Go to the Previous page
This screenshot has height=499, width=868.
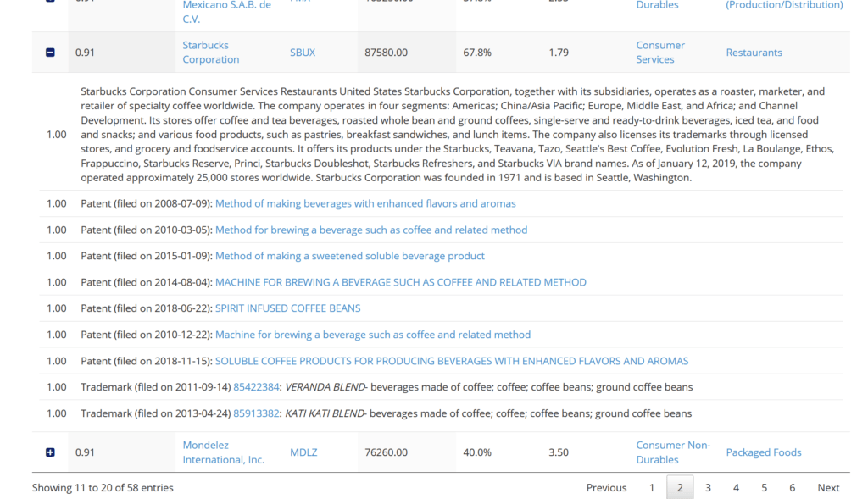pos(606,487)
